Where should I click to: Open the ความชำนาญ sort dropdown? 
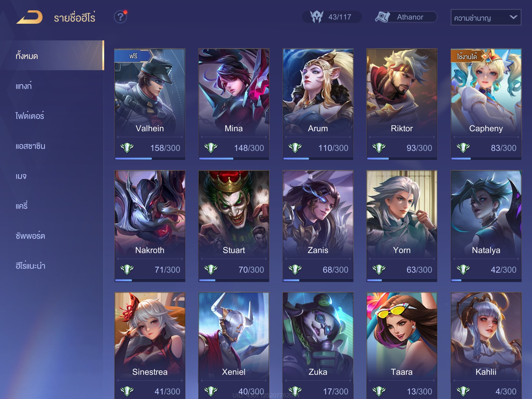tap(486, 17)
